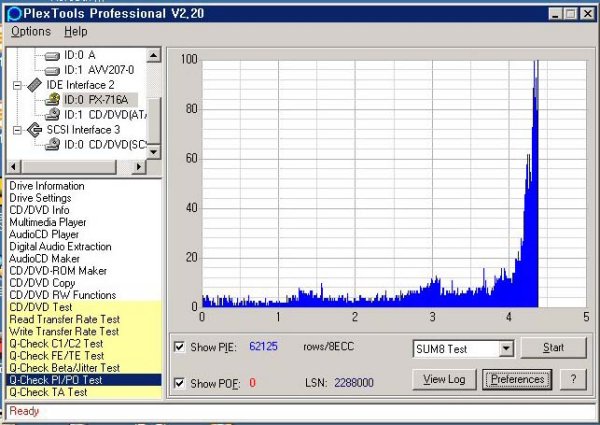Click the drive icon beside ID:0 A
600x425 pixels.
click(52, 56)
